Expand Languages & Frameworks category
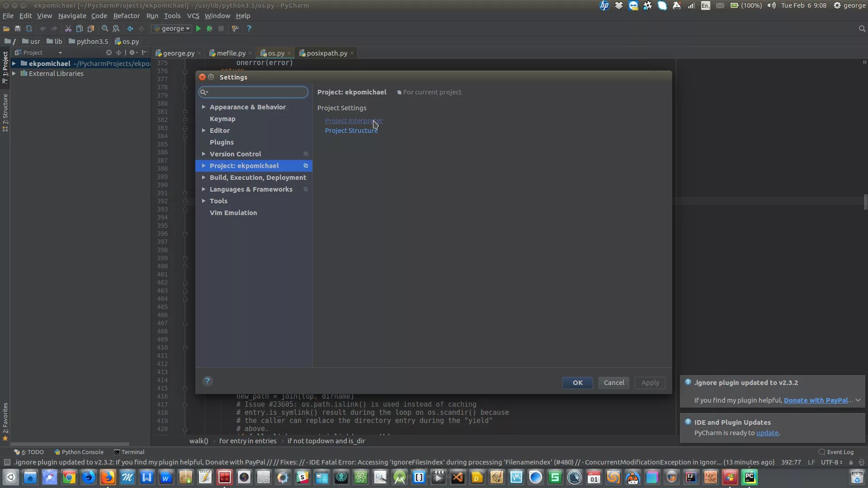Screen dimensions: 868x488 (203, 189)
